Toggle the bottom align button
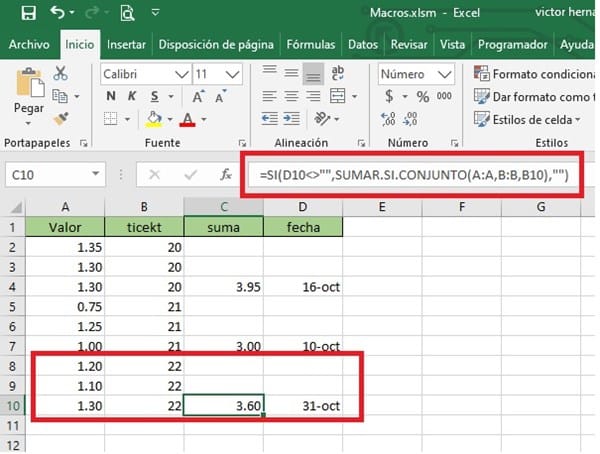600x454 pixels. [x=313, y=73]
